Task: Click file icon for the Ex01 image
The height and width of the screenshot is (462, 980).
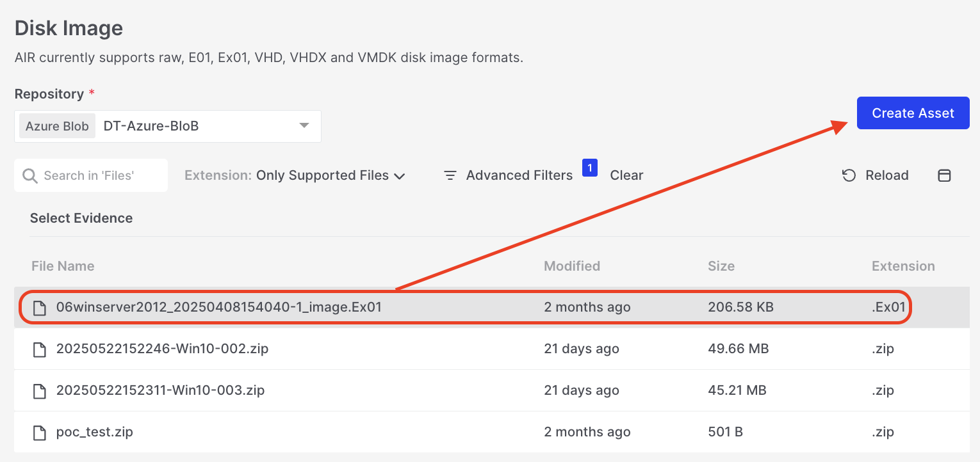Action: coord(40,308)
